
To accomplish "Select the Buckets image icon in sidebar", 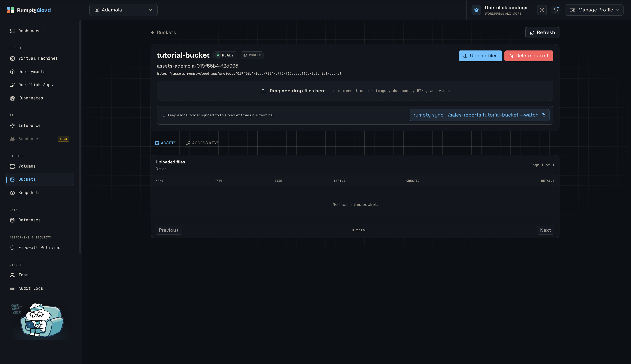I will (12, 180).
